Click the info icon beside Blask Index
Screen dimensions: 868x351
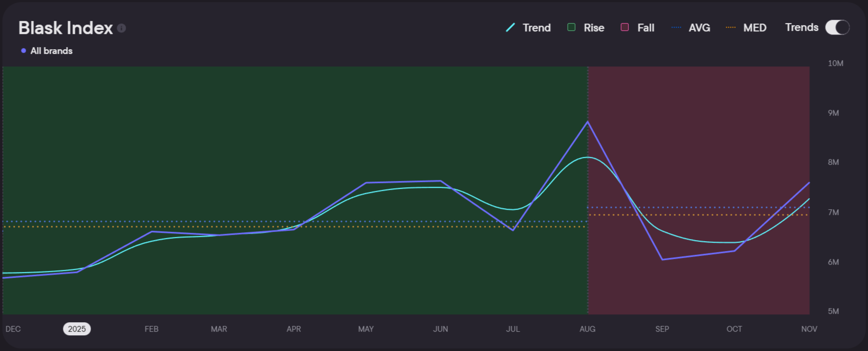click(121, 28)
